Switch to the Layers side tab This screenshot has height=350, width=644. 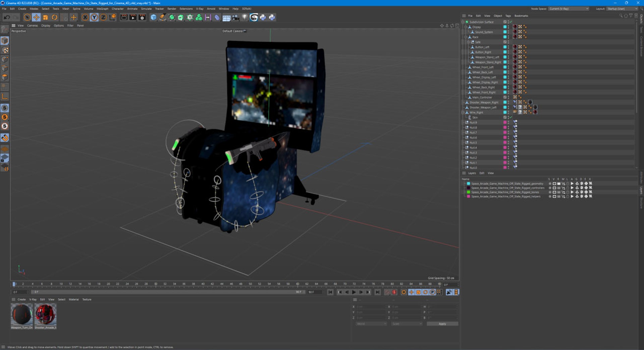click(641, 190)
